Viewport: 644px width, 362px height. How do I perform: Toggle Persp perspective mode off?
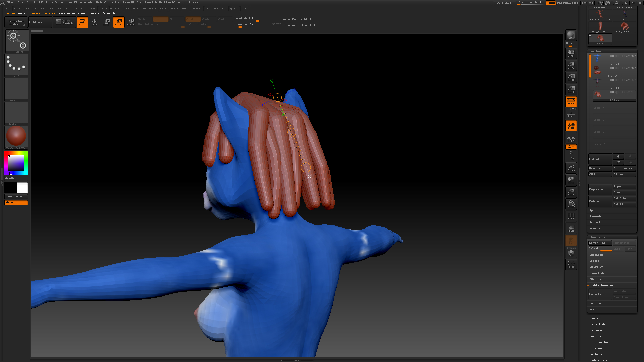571,102
